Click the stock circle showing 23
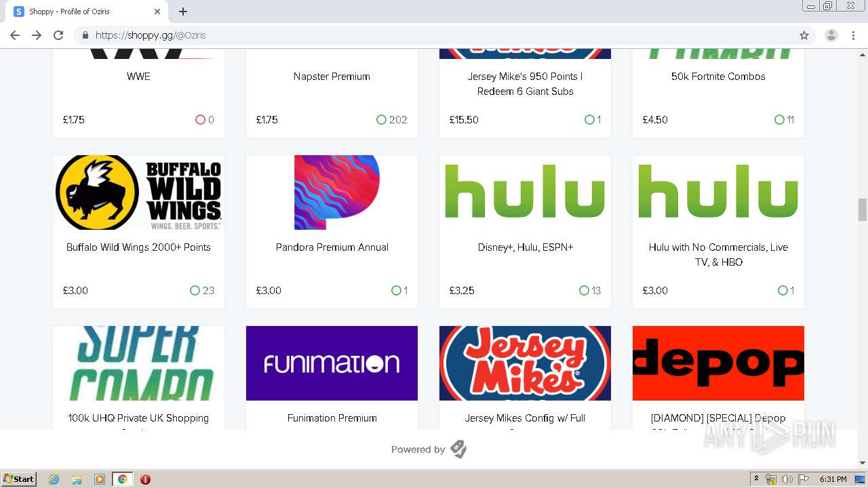This screenshot has height=488, width=868. [x=195, y=291]
